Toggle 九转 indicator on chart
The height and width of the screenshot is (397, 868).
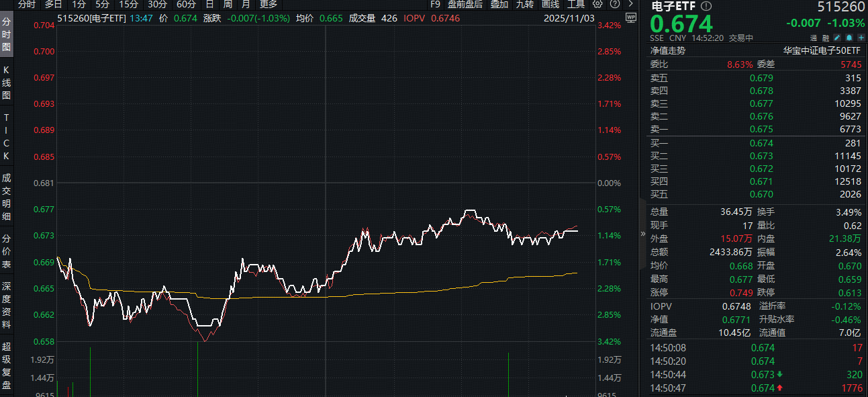524,4
